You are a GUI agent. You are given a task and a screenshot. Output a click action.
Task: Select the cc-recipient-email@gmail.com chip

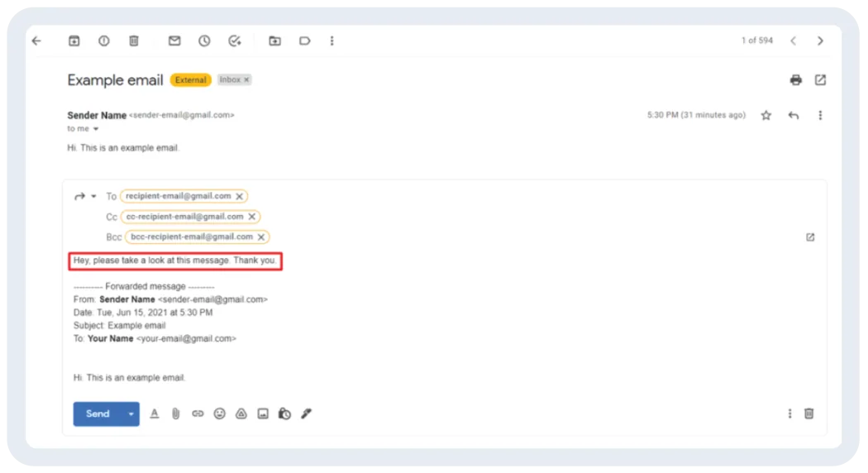[190, 217]
